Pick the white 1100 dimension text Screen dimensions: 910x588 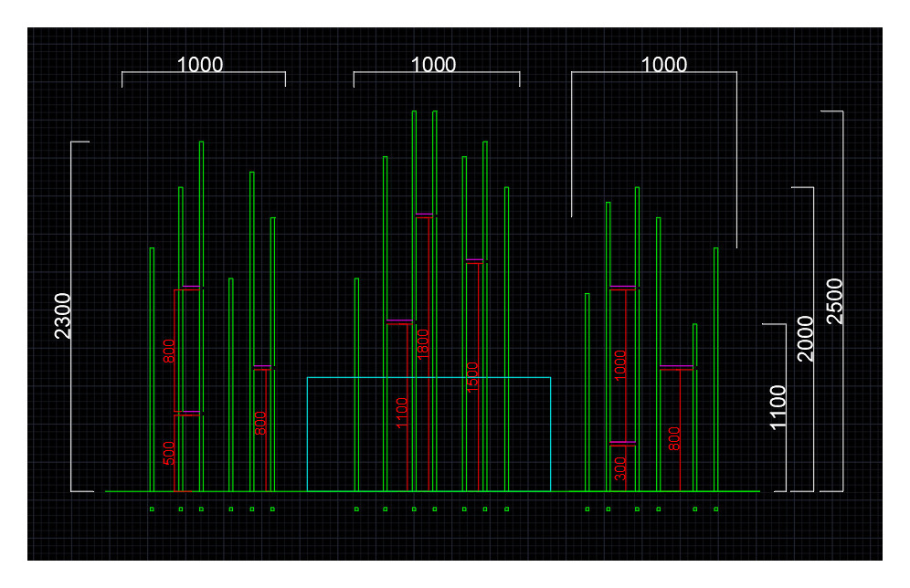[x=778, y=407]
